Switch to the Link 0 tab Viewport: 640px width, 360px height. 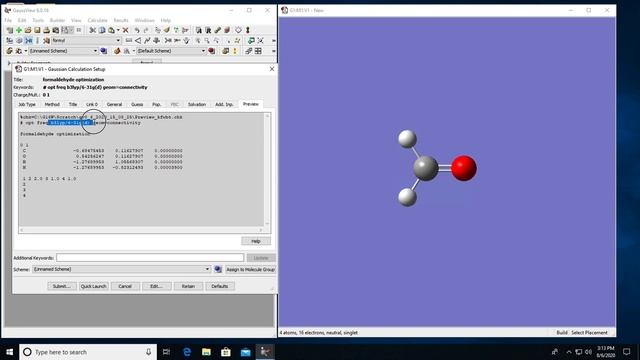coord(92,104)
